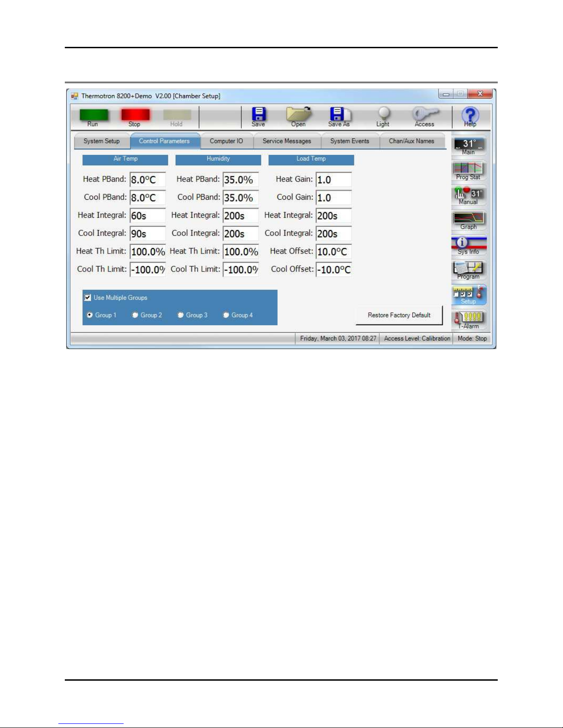The height and width of the screenshot is (728, 563).
Task: Click Humidity Heat Th Limit field
Action: pos(241,251)
